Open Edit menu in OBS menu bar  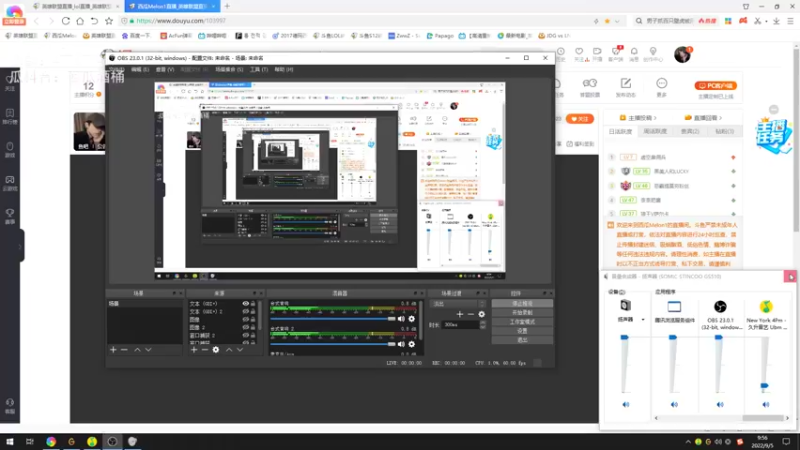pyautogui.click(x=140, y=69)
